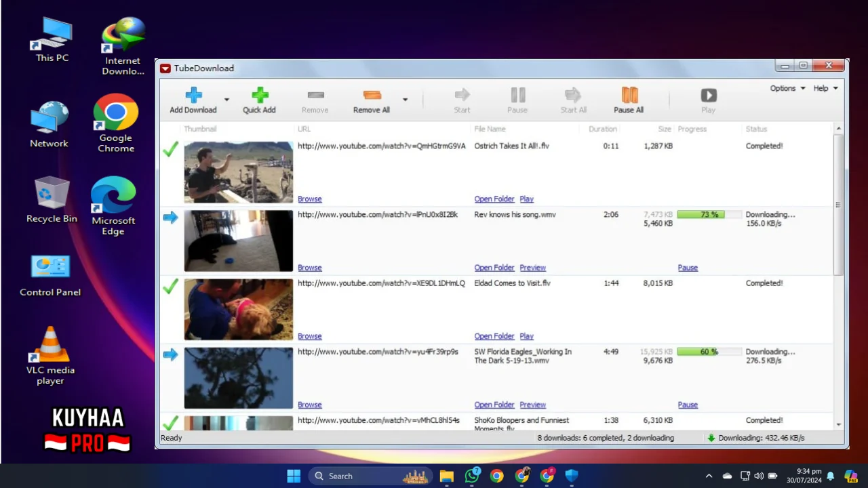Click the Play toolbar icon
This screenshot has width=868, height=488.
(x=709, y=96)
